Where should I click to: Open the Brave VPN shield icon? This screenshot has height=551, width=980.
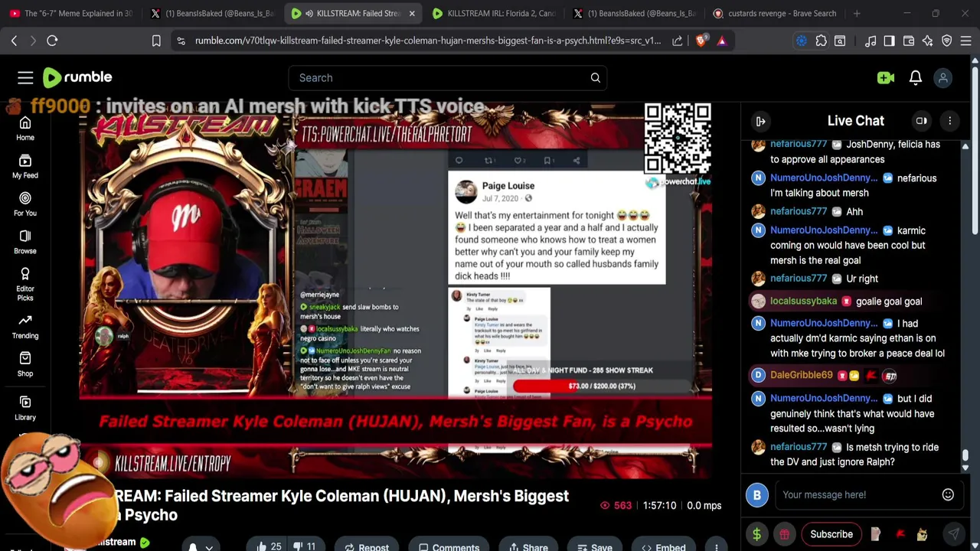pyautogui.click(x=947, y=41)
